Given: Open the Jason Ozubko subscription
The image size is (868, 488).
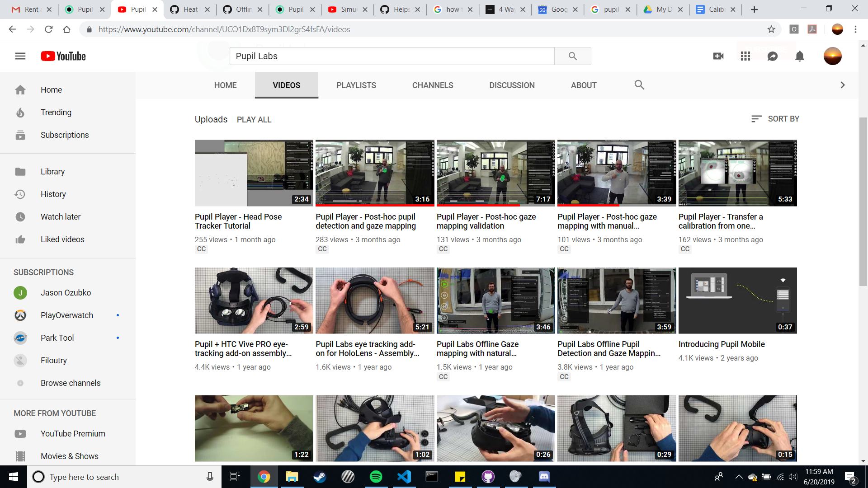Looking at the screenshot, I should tap(68, 293).
